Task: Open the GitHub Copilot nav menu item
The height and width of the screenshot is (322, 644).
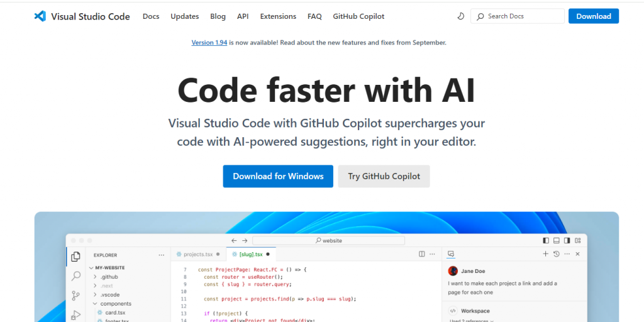Action: (358, 16)
